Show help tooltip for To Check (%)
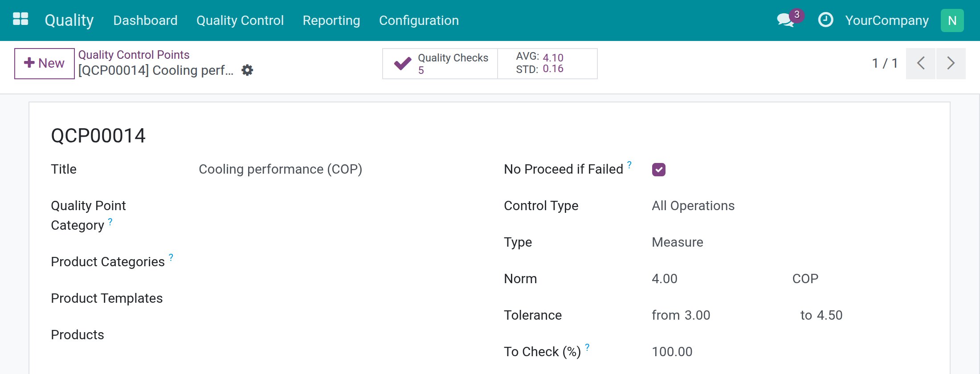 [587, 347]
